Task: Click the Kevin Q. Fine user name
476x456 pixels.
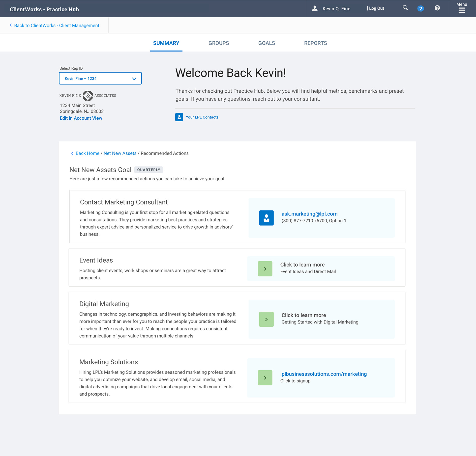Action: [x=336, y=9]
